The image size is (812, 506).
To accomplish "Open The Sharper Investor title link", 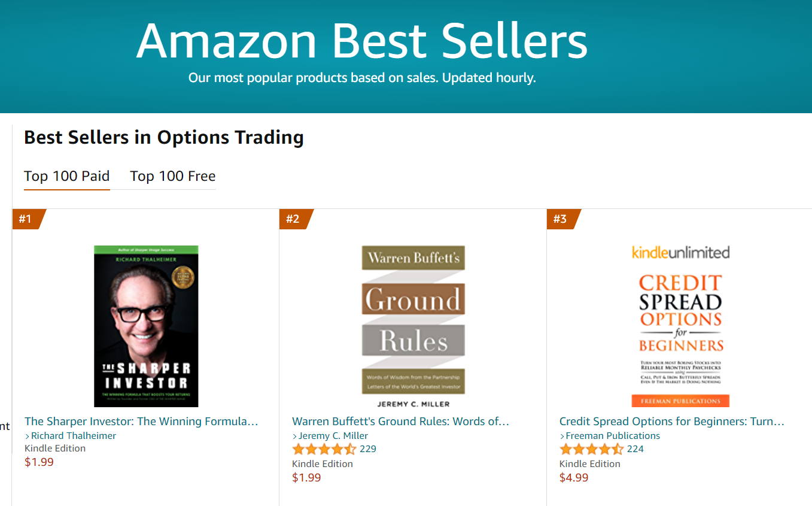I will click(141, 422).
